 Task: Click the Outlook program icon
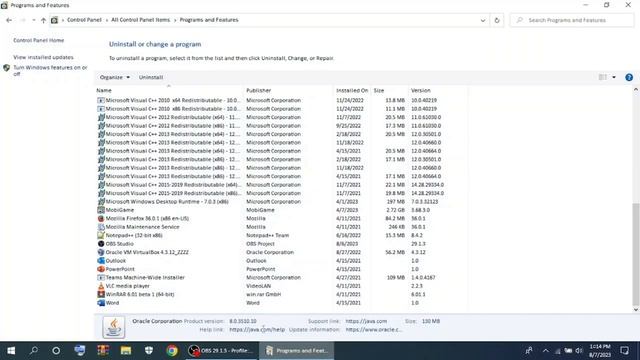click(x=101, y=260)
